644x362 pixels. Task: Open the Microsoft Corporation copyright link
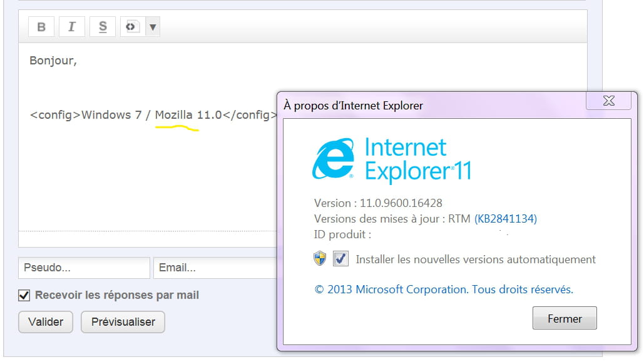point(444,289)
